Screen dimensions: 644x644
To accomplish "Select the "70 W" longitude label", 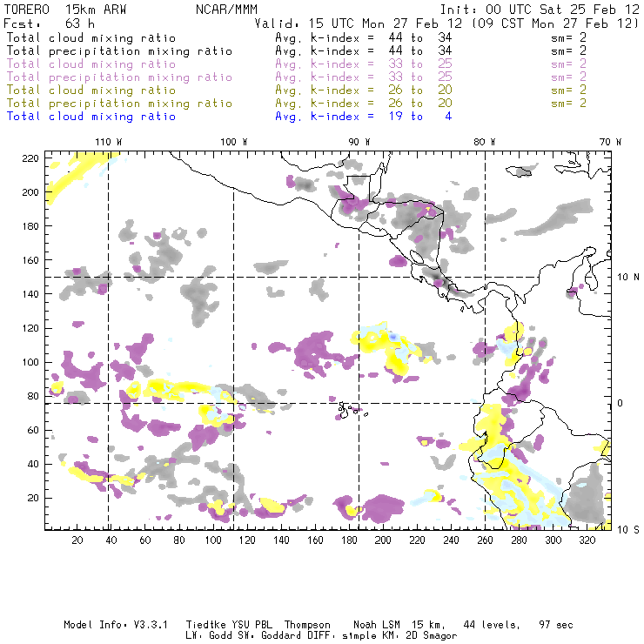I will [610, 142].
